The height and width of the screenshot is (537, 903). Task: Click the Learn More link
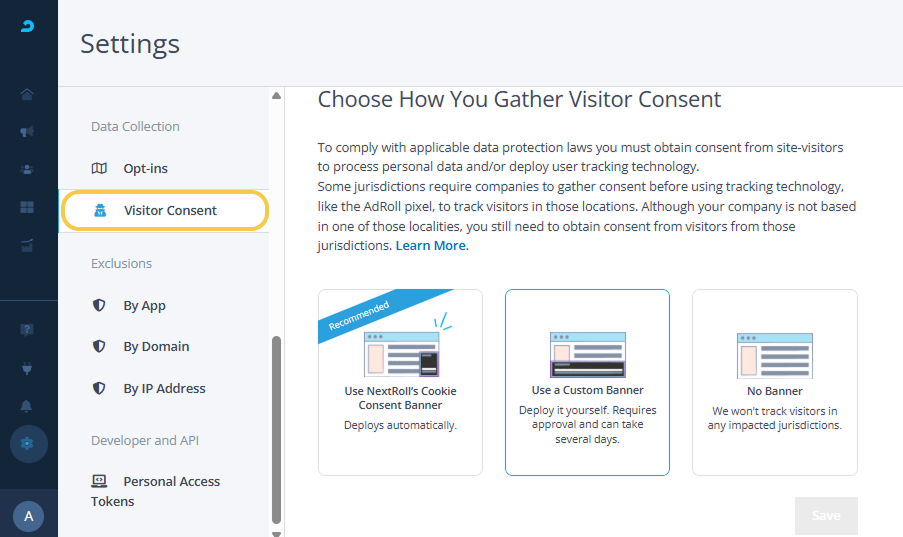(430, 246)
